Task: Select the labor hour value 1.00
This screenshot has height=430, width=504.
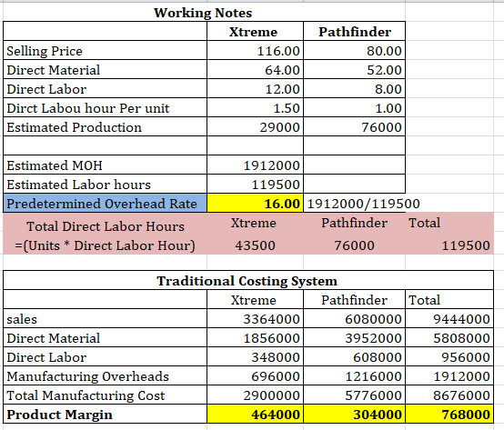Action: [354, 108]
